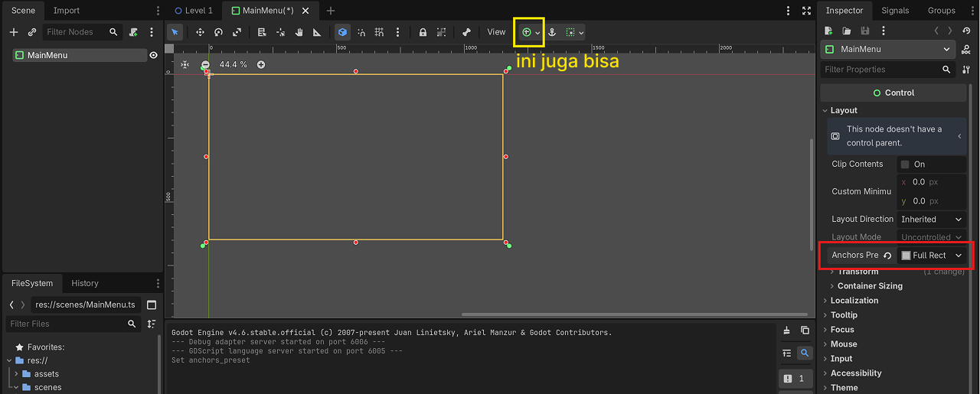Pick the Ruler measurement tool
This screenshot has width=980, height=394.
tap(317, 32)
